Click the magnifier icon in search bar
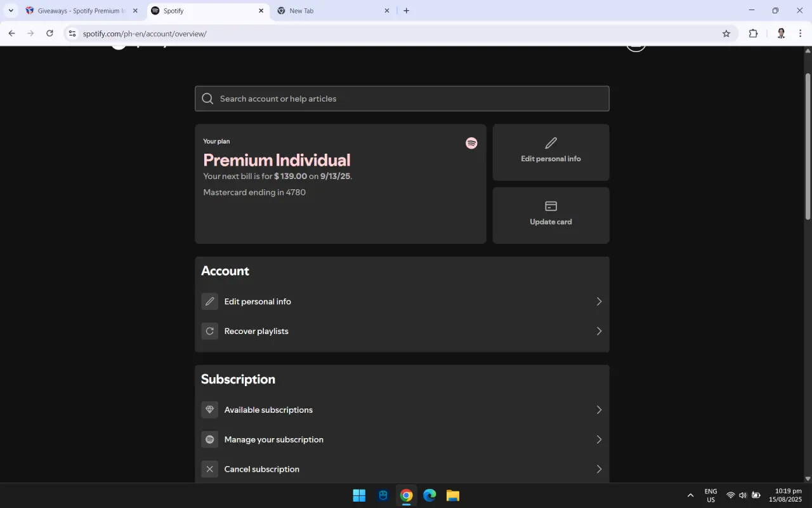This screenshot has height=508, width=812. pos(207,98)
